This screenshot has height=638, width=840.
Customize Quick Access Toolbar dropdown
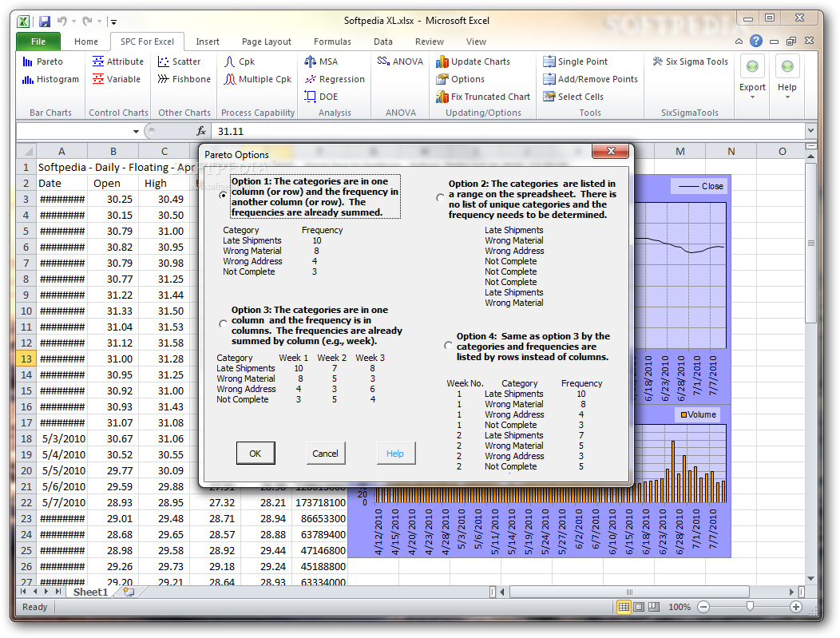[113, 22]
